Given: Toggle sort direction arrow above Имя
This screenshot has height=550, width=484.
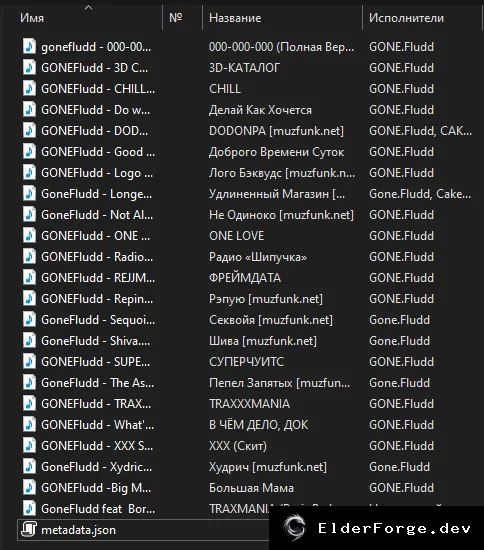Looking at the screenshot, I should tap(89, 7).
